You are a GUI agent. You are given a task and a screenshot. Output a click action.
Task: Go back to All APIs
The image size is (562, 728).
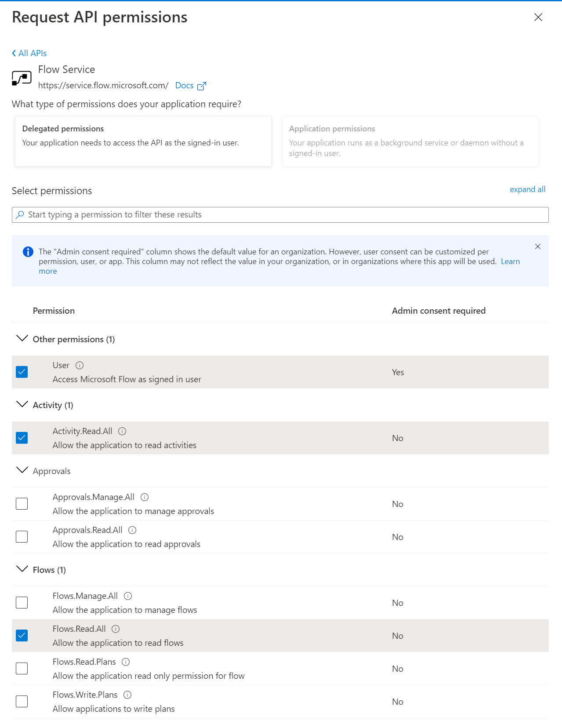29,53
